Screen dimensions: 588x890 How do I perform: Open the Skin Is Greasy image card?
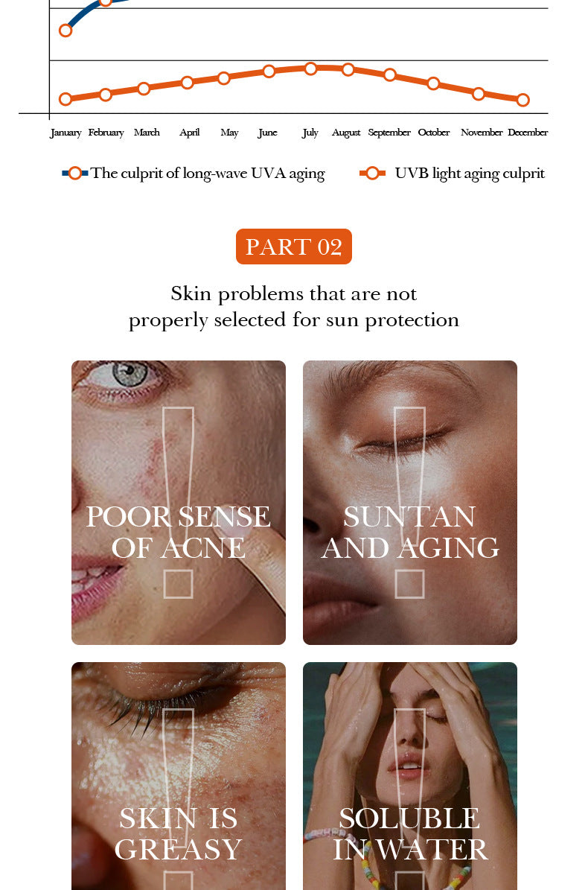coord(179,776)
